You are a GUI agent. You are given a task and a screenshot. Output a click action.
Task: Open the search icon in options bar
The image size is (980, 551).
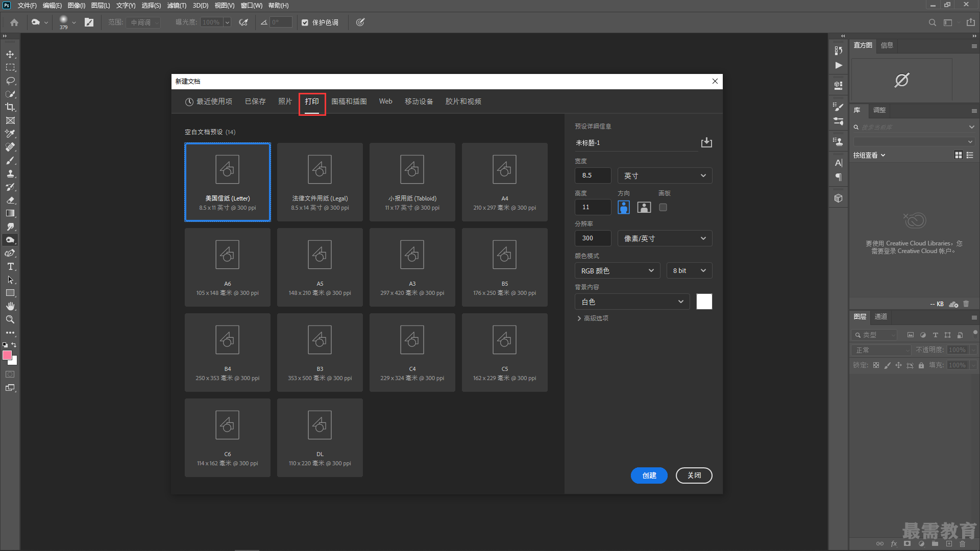click(932, 22)
